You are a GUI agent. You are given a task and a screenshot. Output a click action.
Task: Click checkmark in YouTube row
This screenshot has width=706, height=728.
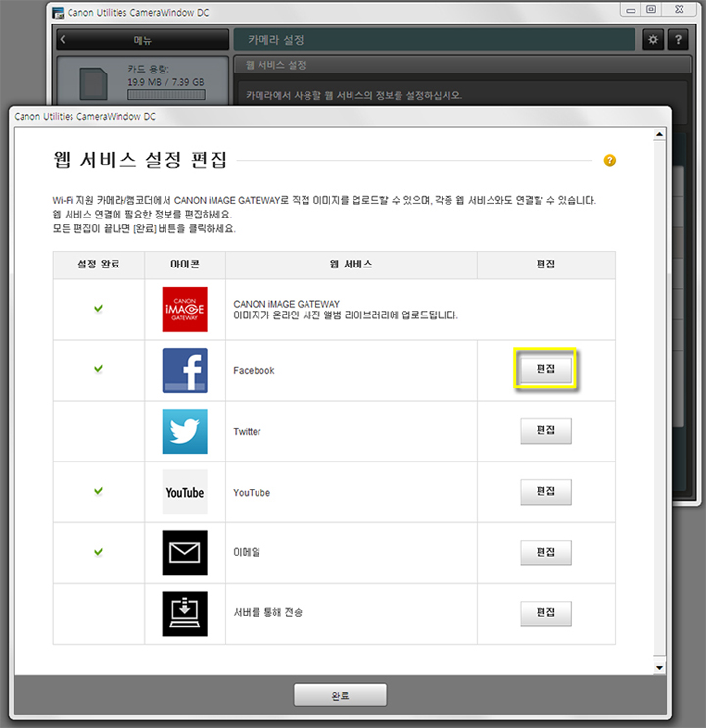(98, 491)
